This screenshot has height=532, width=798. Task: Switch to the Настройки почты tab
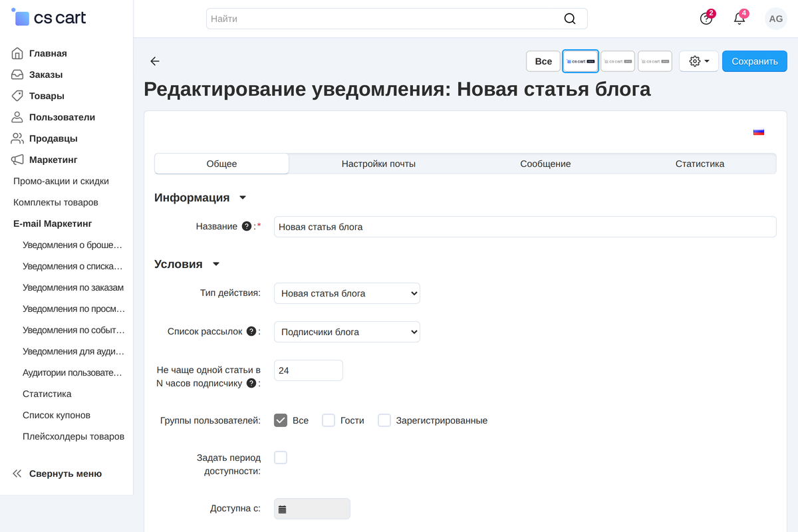click(x=378, y=164)
